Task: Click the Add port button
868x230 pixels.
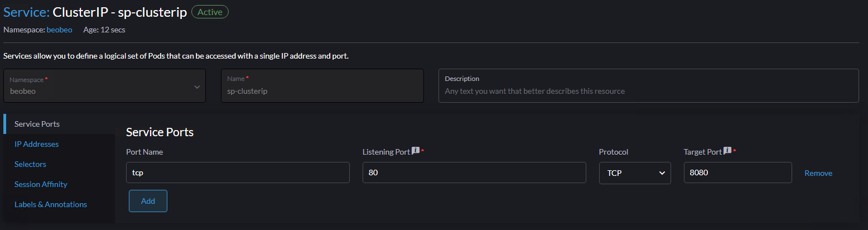Action: coord(148,201)
